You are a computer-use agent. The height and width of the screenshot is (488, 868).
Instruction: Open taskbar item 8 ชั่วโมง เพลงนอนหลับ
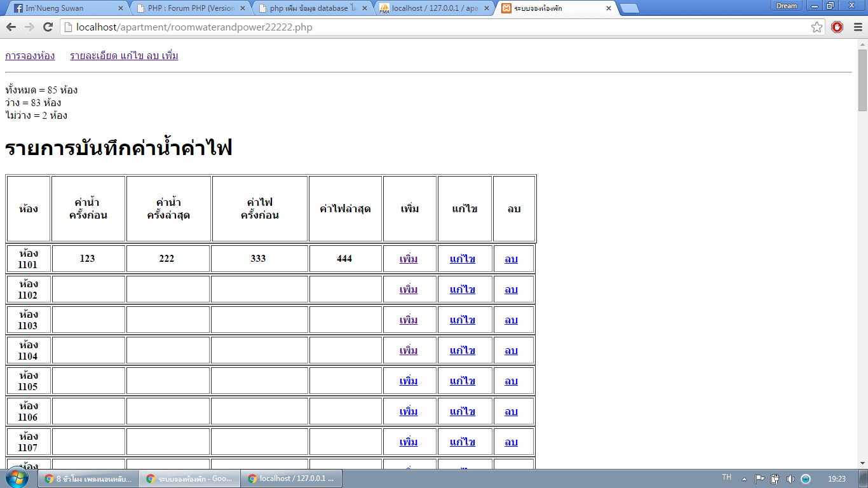tap(88, 478)
